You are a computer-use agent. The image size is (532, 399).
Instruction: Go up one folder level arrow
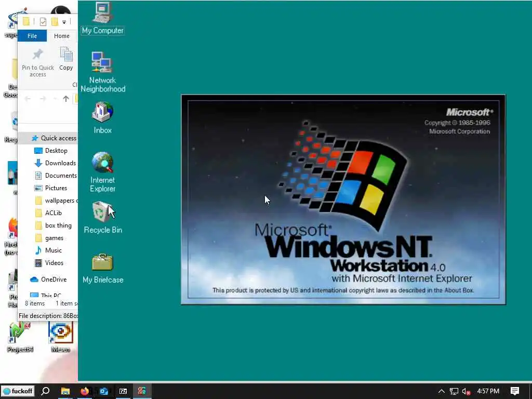66,99
